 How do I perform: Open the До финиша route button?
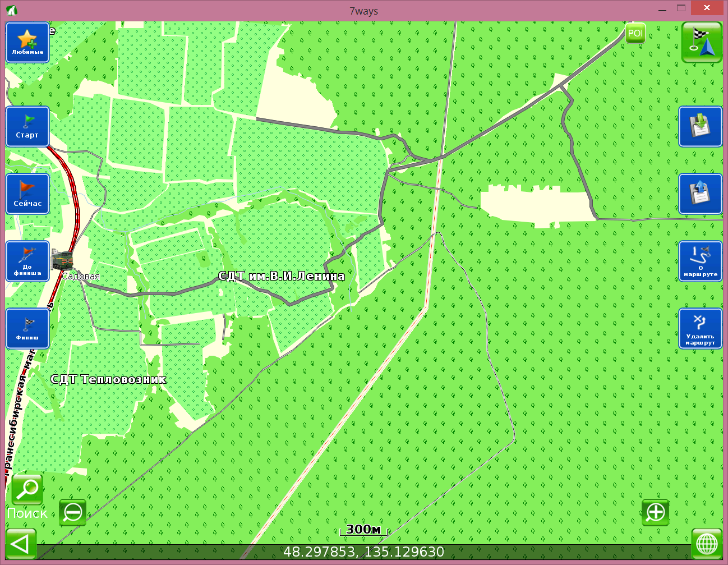(x=27, y=261)
